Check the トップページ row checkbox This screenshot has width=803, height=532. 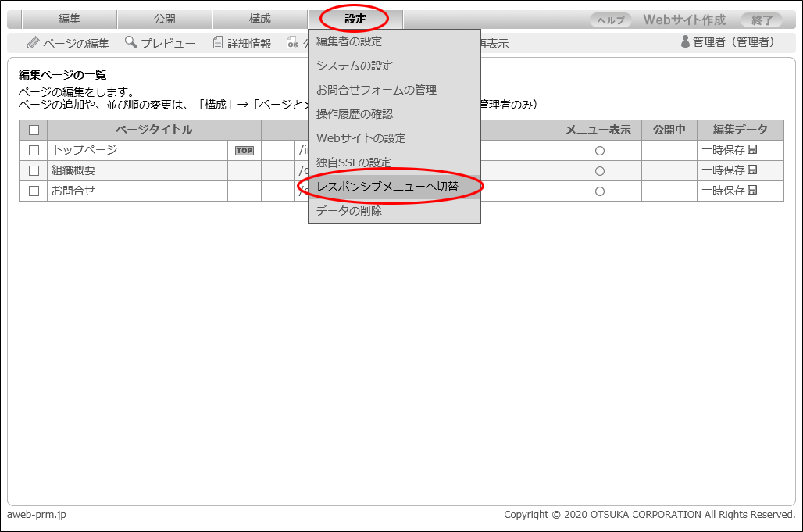(x=34, y=151)
